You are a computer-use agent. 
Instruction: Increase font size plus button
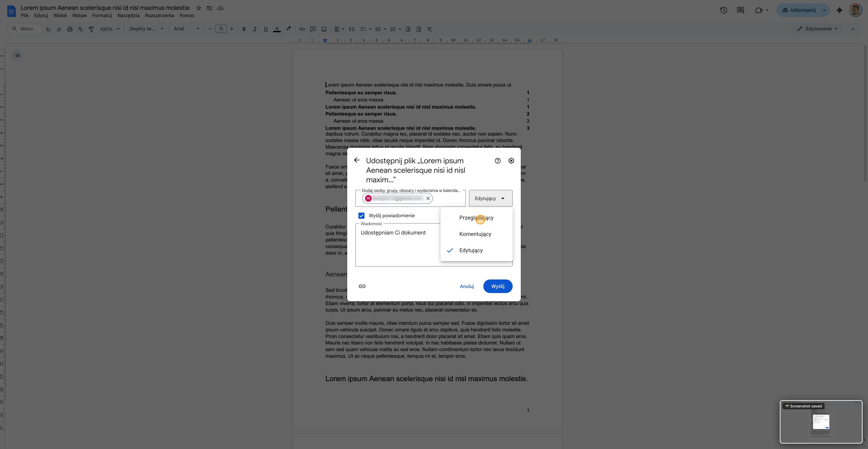[x=231, y=29]
